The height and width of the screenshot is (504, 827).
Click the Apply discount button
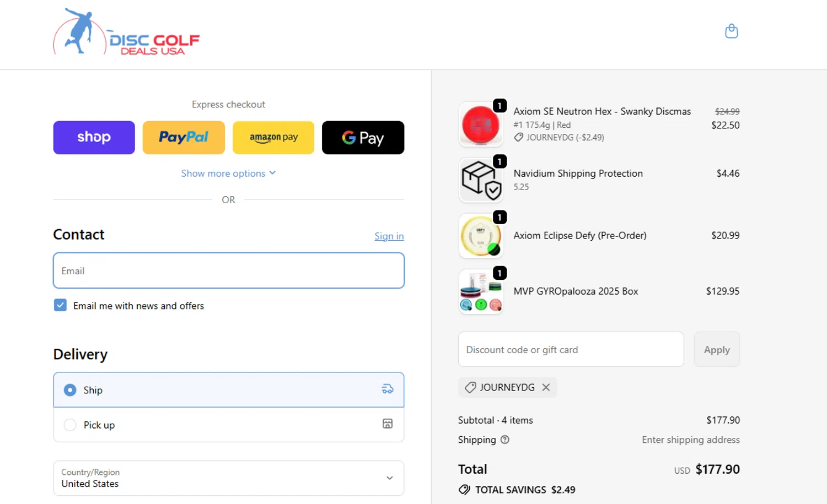pyautogui.click(x=717, y=349)
